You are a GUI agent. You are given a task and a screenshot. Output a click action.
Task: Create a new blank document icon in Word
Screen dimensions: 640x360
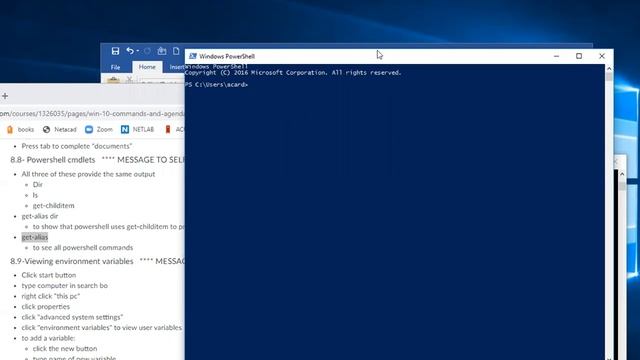(176, 51)
